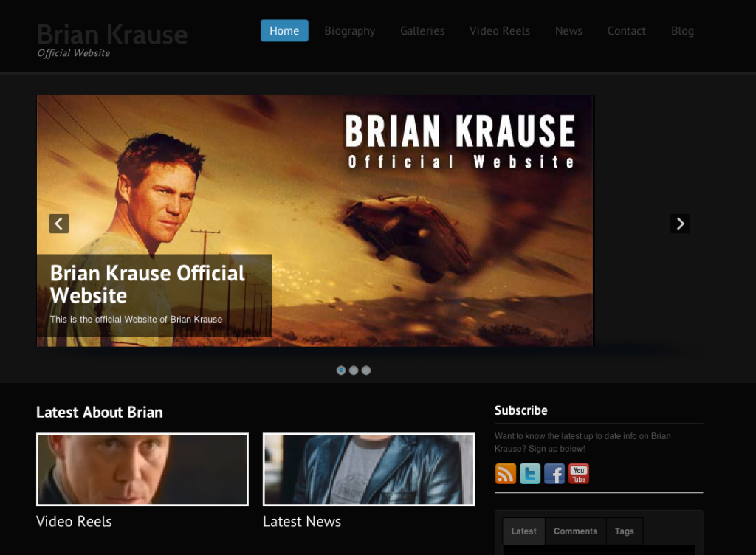Open the Twitter icon under Subscribe
Screen dimensions: 756x555
(530, 474)
